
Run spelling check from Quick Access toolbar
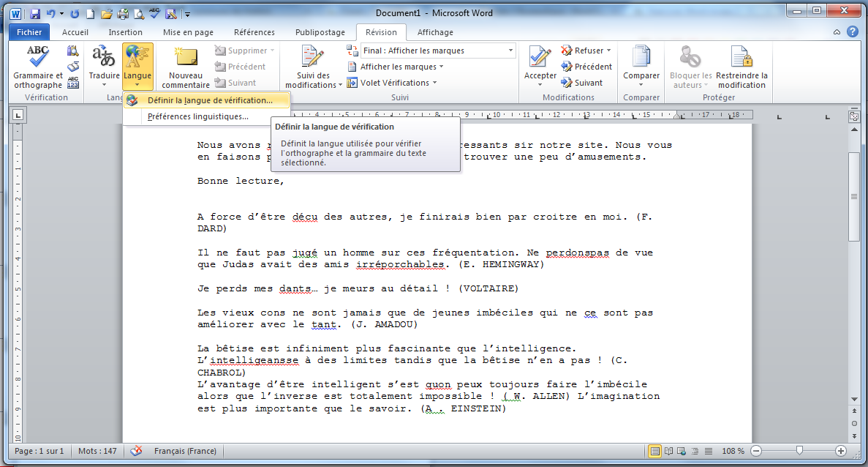(155, 13)
